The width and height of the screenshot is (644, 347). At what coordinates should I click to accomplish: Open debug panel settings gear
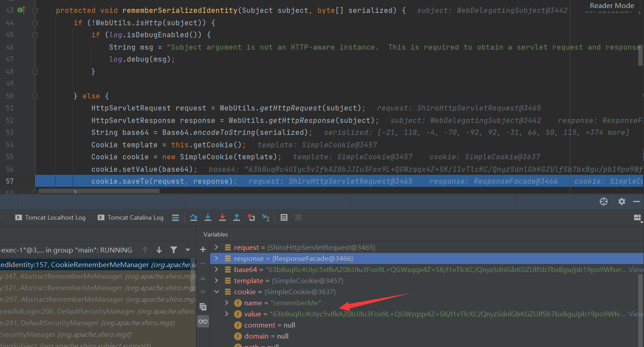(x=622, y=201)
